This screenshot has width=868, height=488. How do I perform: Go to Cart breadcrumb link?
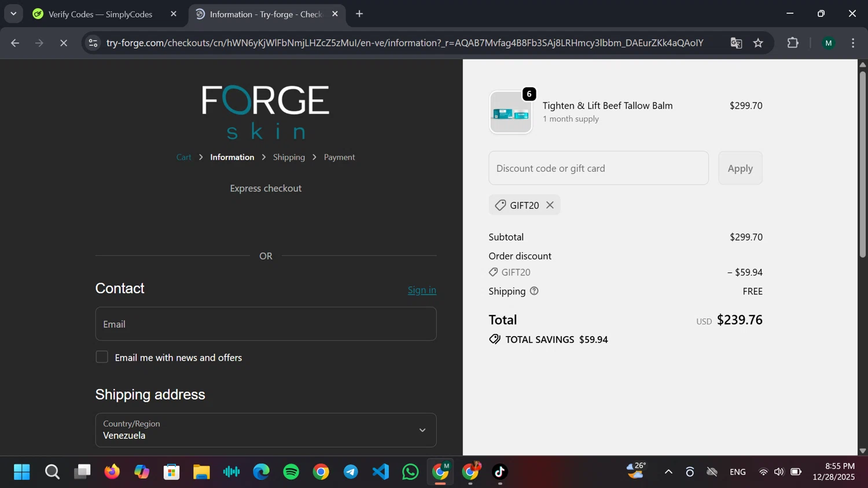tap(183, 157)
